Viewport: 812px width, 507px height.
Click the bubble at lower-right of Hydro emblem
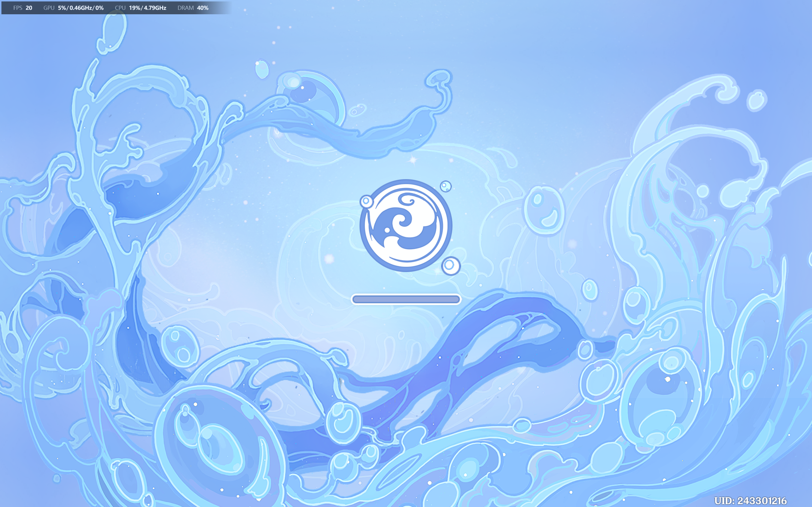point(450,266)
